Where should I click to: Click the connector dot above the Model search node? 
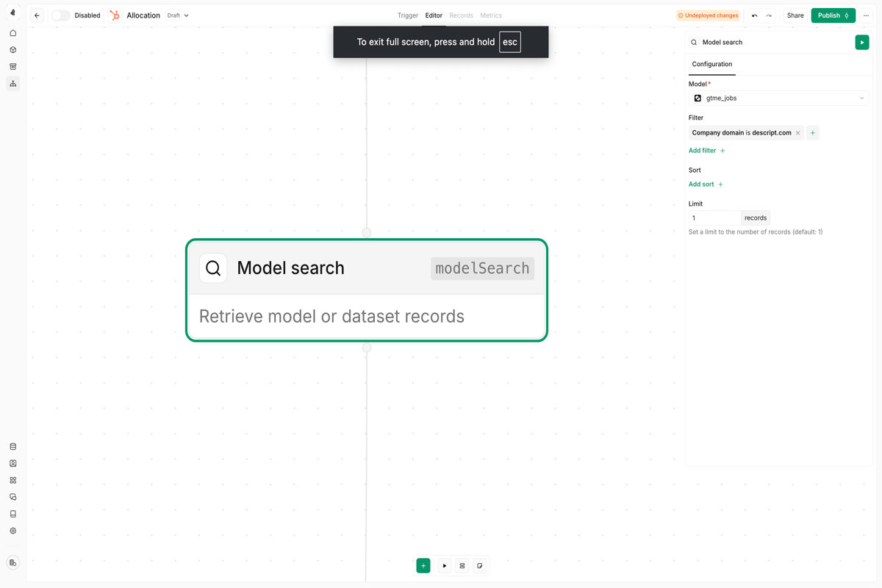[367, 233]
